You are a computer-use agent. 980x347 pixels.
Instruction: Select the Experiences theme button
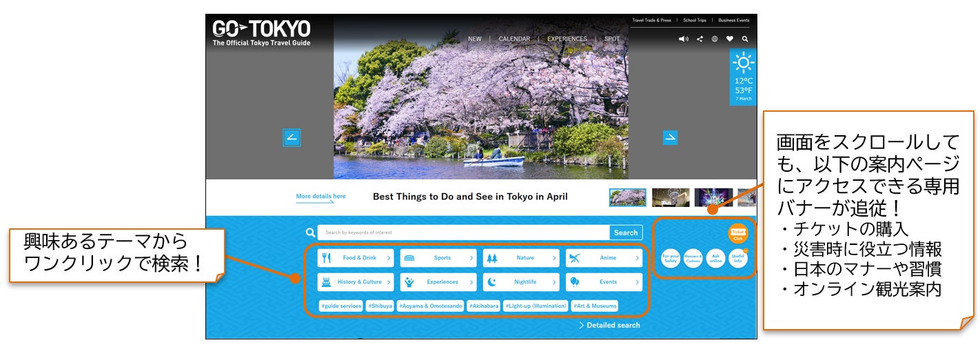438,282
